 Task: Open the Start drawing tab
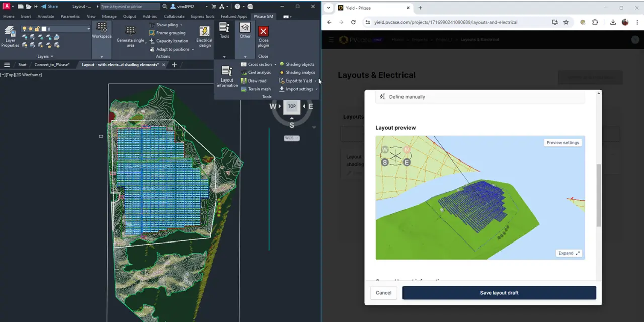pyautogui.click(x=22, y=65)
